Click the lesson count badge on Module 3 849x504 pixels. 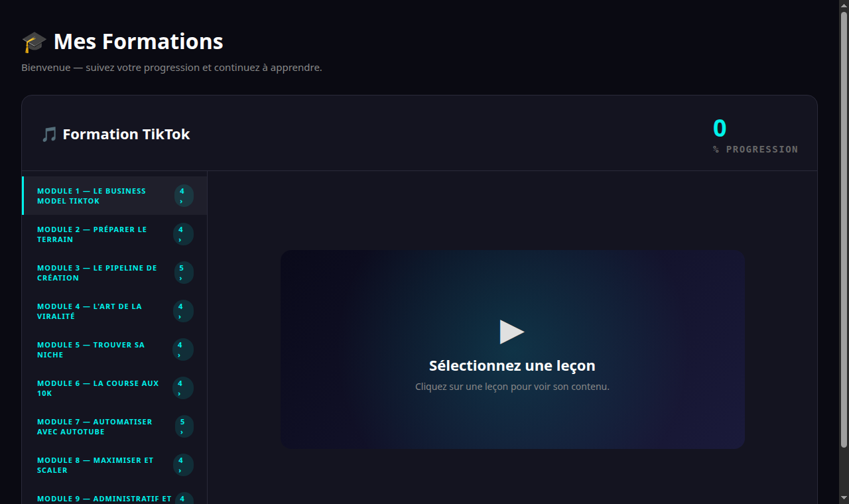pyautogui.click(x=184, y=273)
